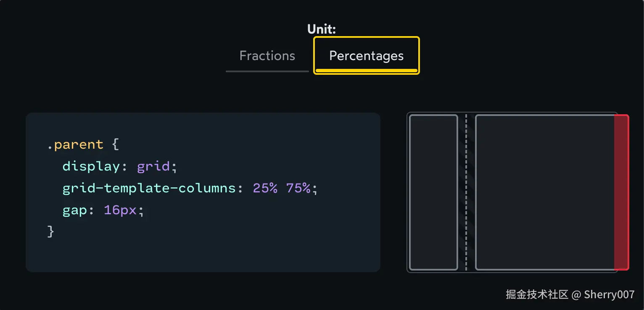Viewport: 644px width, 310px height.
Task: Switch to the Fractions unit tab
Action: point(267,56)
